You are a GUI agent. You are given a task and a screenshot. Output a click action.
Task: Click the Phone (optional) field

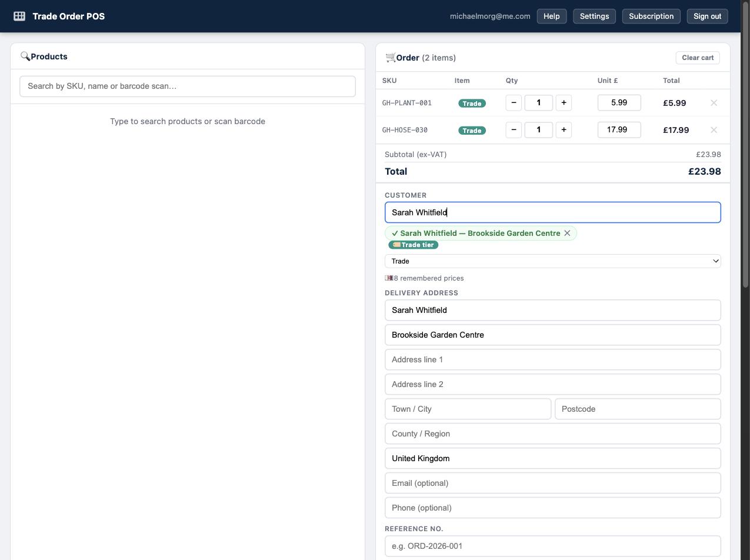(x=553, y=508)
